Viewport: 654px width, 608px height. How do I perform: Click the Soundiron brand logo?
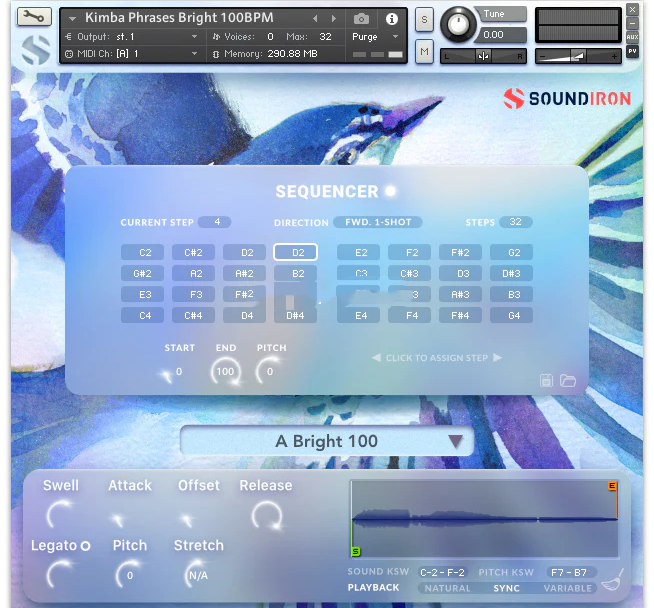pyautogui.click(x=567, y=99)
